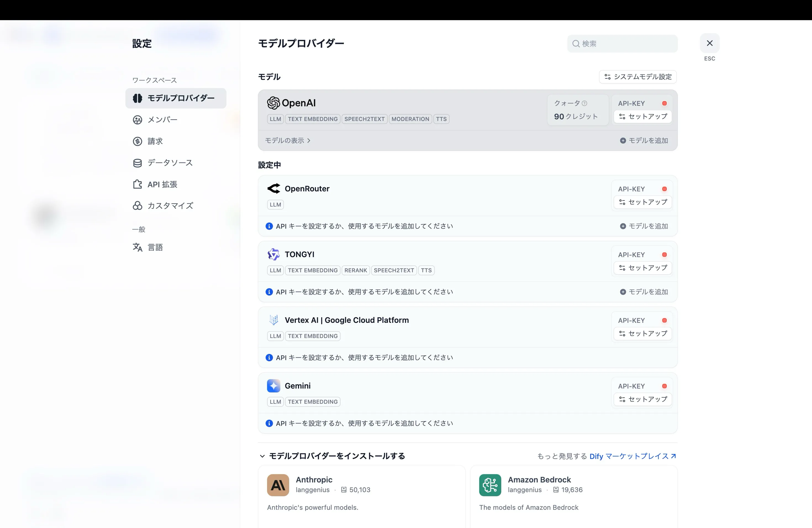This screenshot has height=528, width=812.
Task: Open the Anthropic provider card title
Action: (x=314, y=480)
